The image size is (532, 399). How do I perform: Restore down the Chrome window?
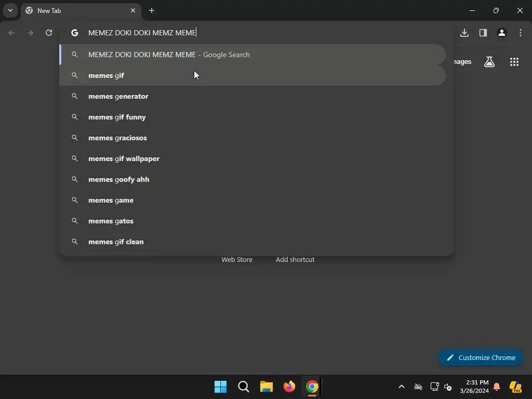[x=496, y=10]
